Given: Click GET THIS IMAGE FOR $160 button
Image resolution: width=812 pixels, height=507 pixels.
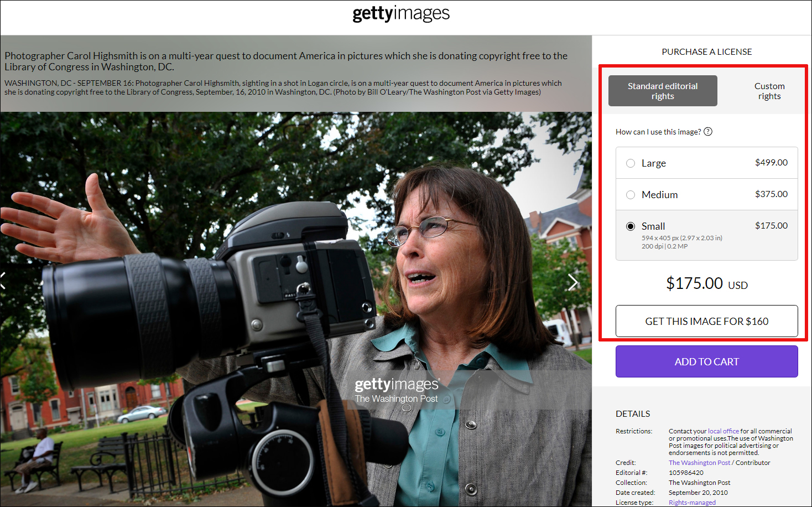Looking at the screenshot, I should 707,321.
